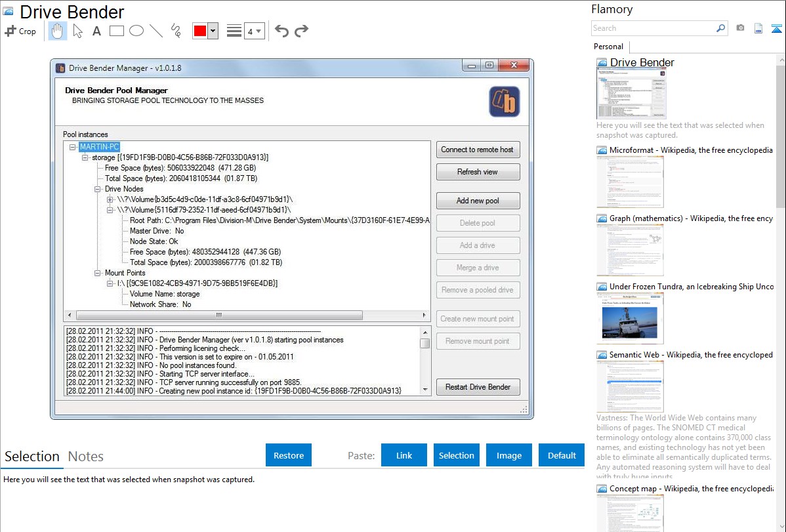
Task: Undo the last annotation
Action: pos(281,31)
